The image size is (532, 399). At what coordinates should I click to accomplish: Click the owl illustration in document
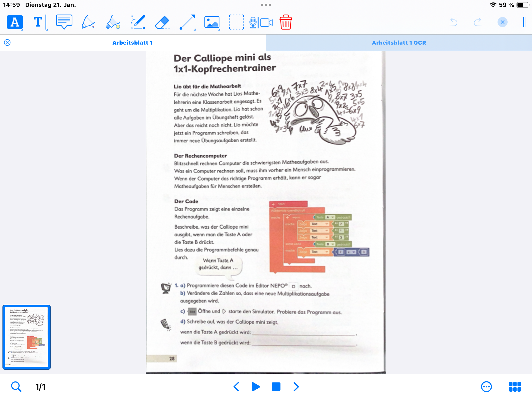click(x=318, y=112)
